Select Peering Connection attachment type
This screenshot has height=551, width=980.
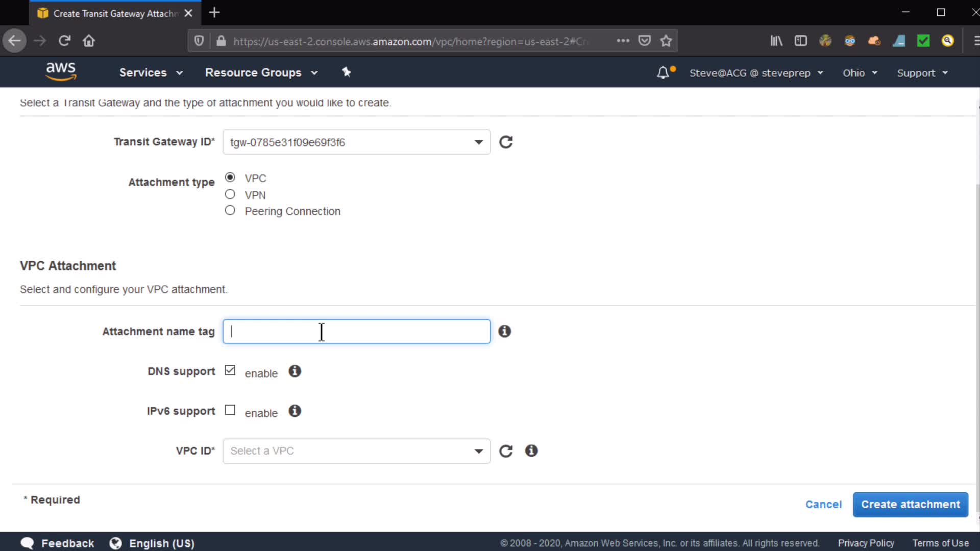tap(230, 211)
